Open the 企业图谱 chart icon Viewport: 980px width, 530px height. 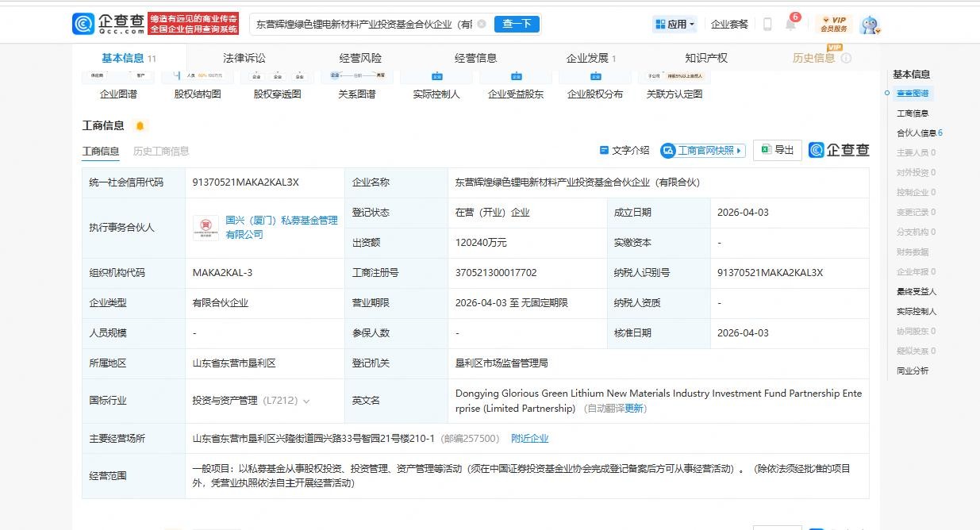(118, 78)
